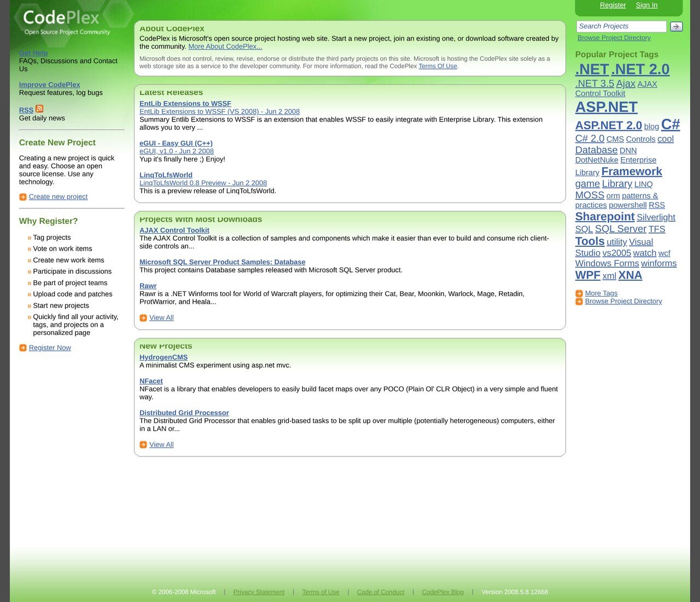Select the LINQ tag
700x602 pixels.
coord(643,184)
